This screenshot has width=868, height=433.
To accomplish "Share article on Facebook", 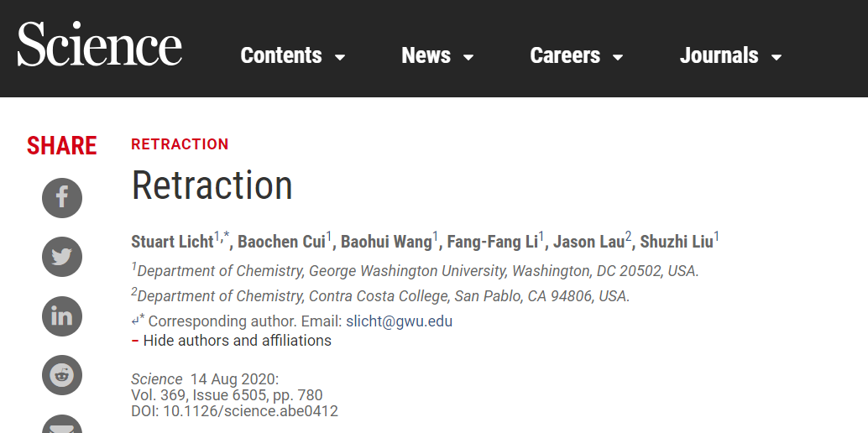I will tap(62, 198).
